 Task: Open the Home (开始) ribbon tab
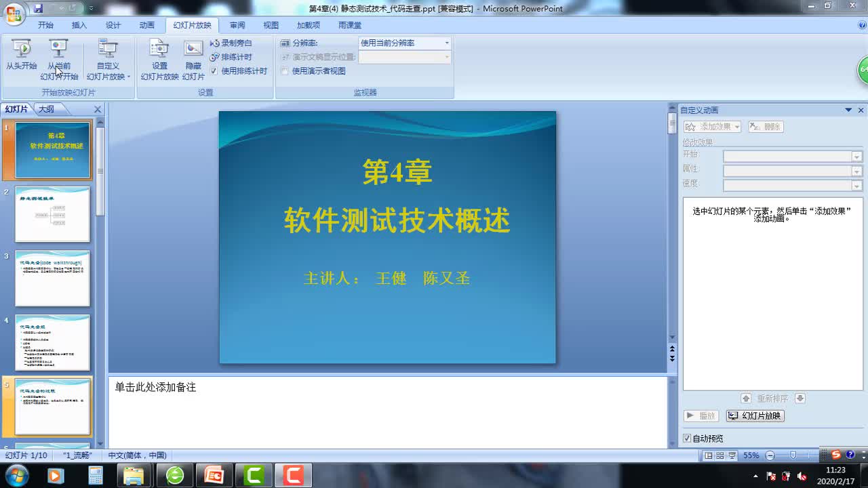click(45, 25)
